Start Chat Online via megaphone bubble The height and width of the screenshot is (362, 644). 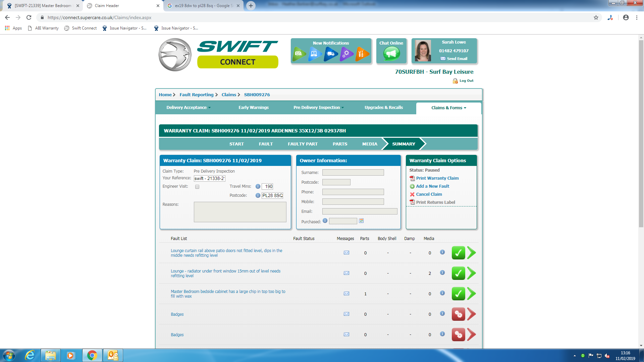click(x=391, y=54)
